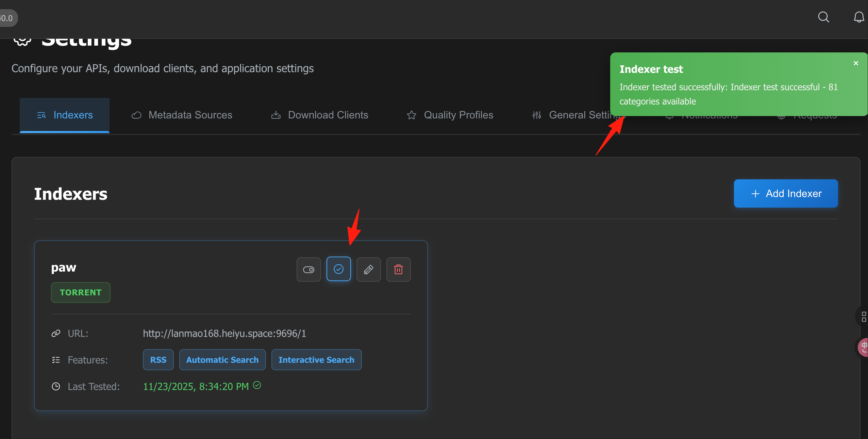This screenshot has height=439, width=868.
Task: Click the star icon on Quality Profiles
Action: [x=412, y=115]
